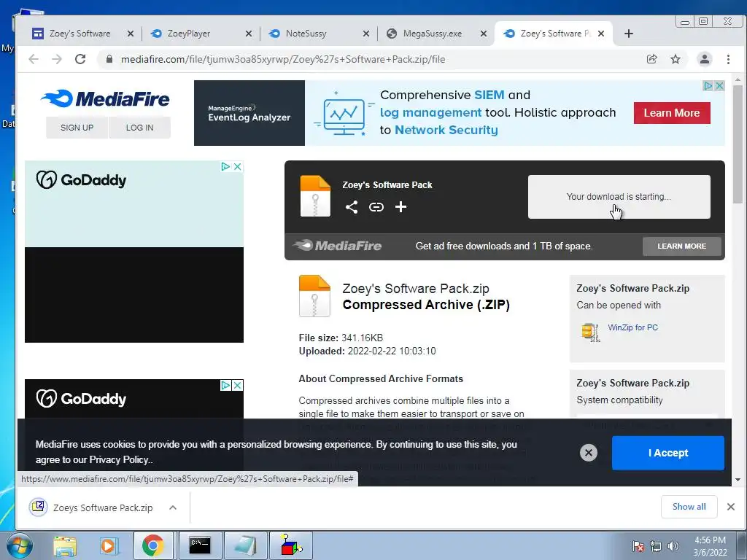
Task: Click the File size 341.16KB text
Action: [x=341, y=338]
